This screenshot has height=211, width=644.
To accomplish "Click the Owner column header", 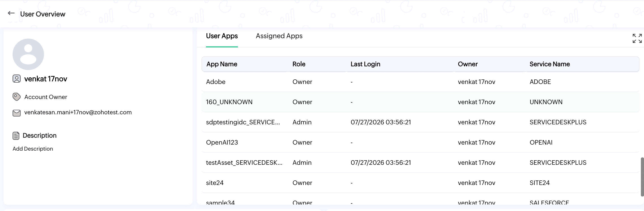I will (x=467, y=64).
